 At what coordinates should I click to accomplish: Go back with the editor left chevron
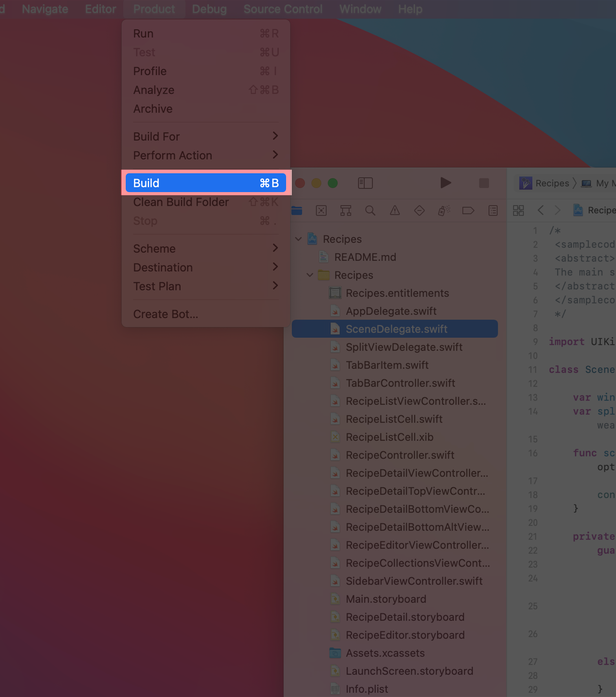click(541, 210)
